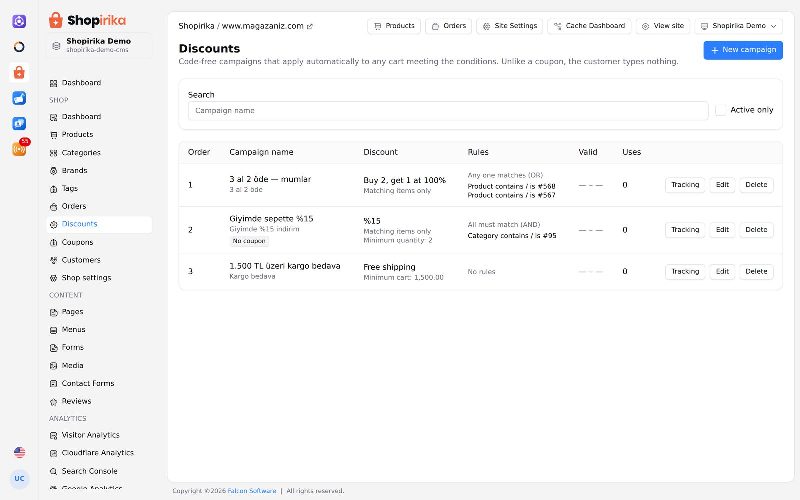
Task: Open Coupons in the sidebar
Action: pos(99,242)
